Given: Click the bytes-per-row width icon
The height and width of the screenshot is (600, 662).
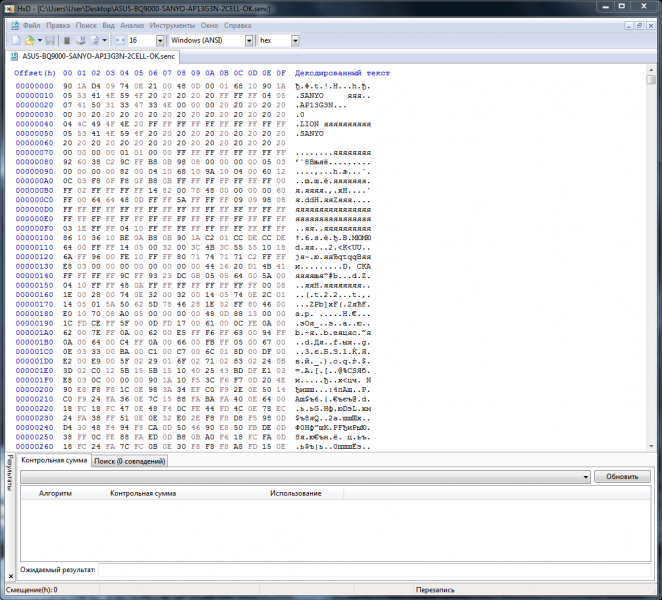Looking at the screenshot, I should pos(120,41).
